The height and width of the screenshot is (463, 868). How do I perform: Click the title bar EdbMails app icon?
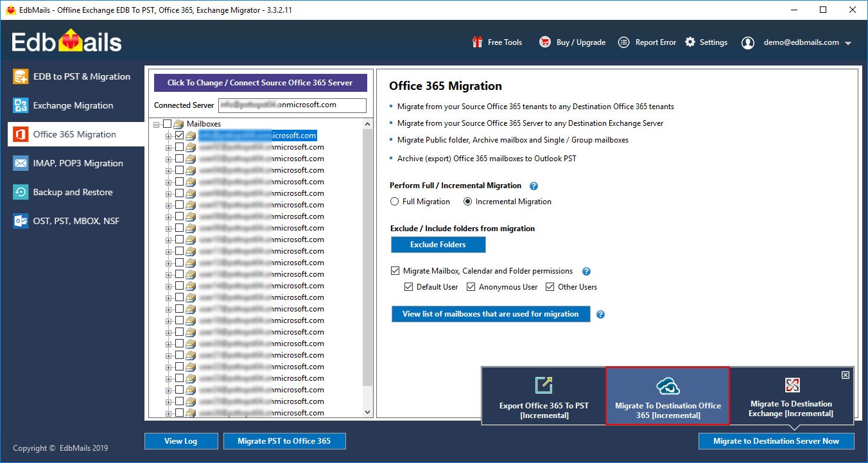[10, 10]
